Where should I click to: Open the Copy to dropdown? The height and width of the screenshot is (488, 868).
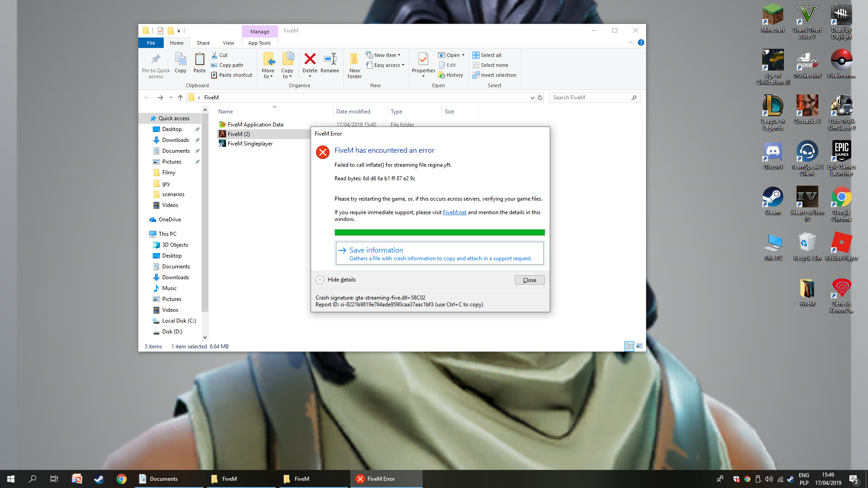287,66
